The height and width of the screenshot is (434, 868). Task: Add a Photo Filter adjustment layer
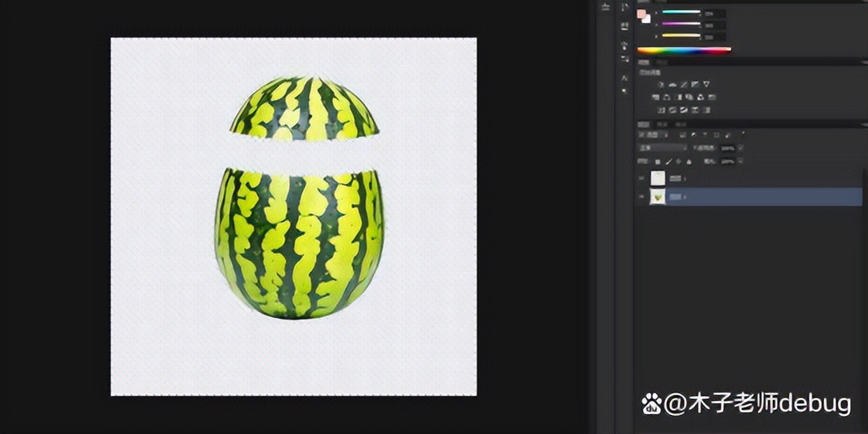tap(689, 97)
